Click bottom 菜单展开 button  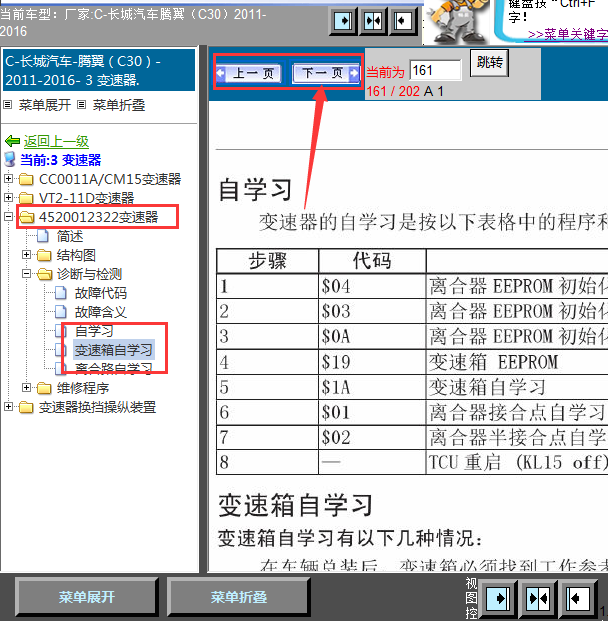tap(87, 597)
